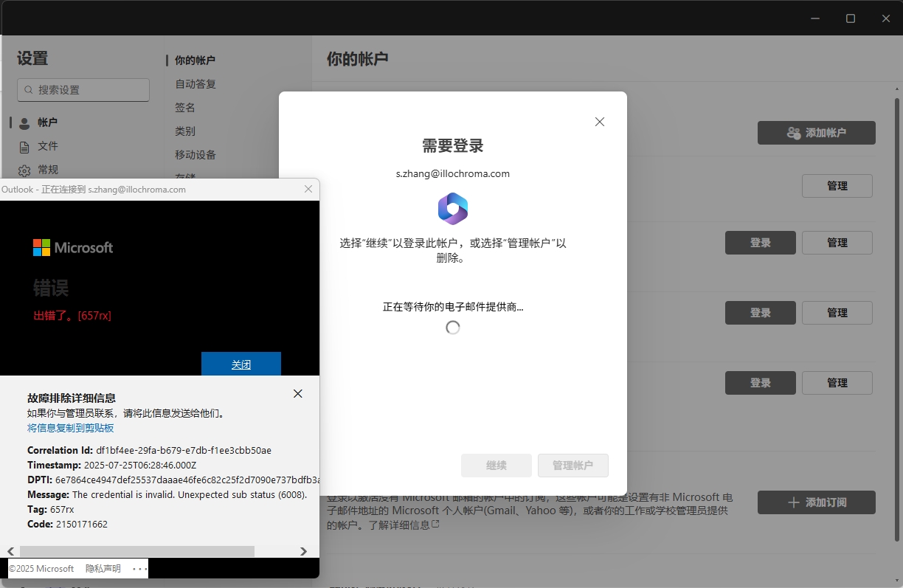Open the 了解详细信息 link
This screenshot has width=903, height=588.
398,525
